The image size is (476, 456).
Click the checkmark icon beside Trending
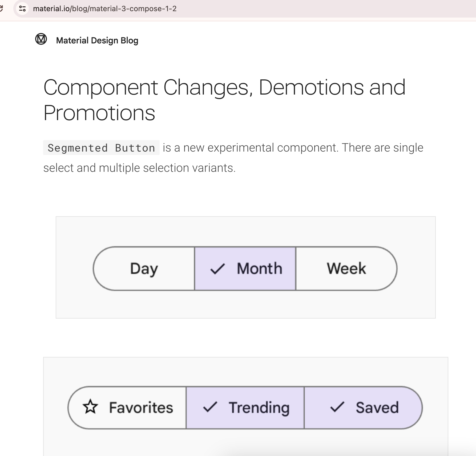[210, 407]
